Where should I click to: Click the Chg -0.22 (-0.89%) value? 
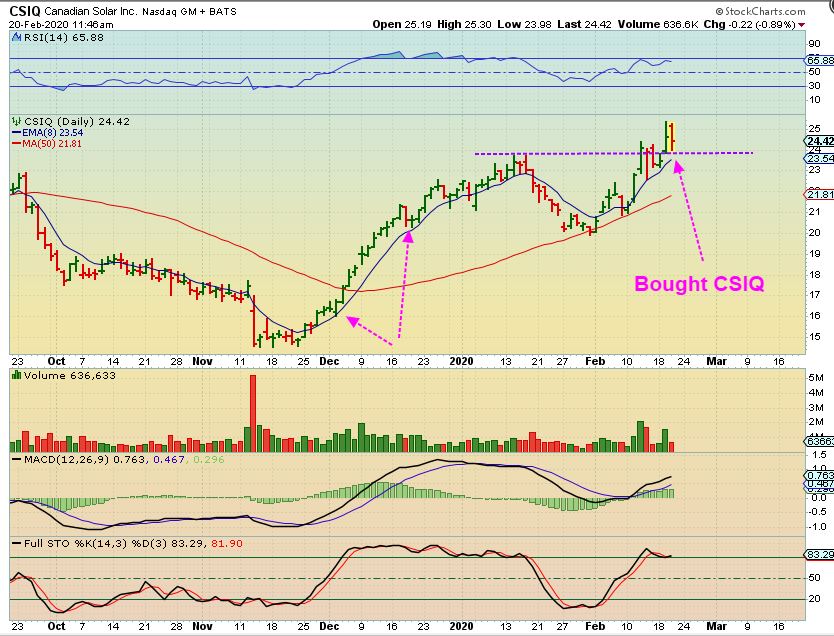click(749, 24)
